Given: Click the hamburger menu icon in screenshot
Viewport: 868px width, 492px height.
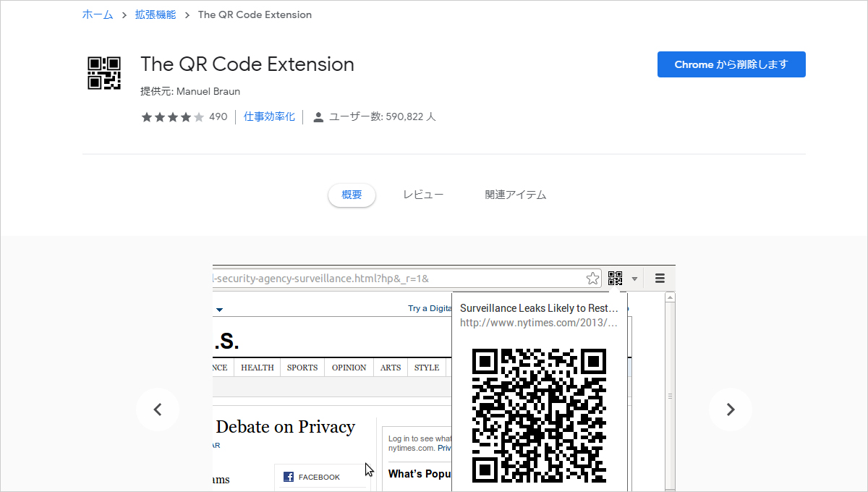Looking at the screenshot, I should (x=660, y=279).
